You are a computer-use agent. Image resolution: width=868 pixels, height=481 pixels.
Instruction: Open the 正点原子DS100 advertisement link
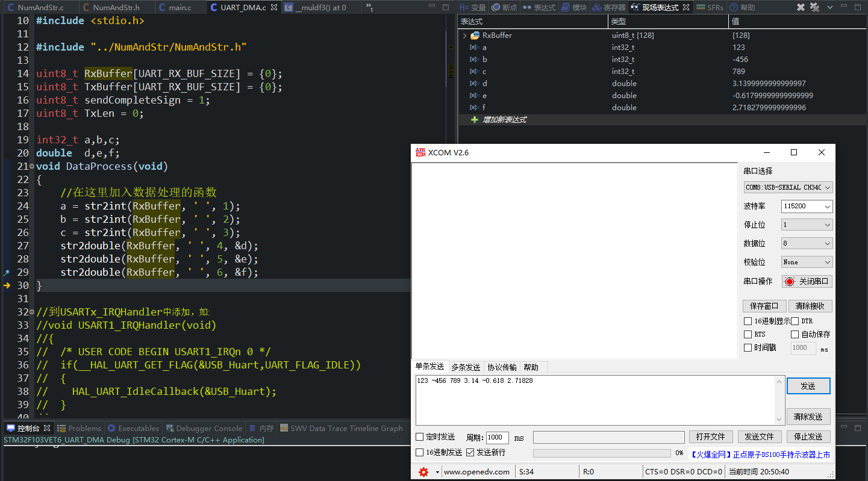point(760,455)
